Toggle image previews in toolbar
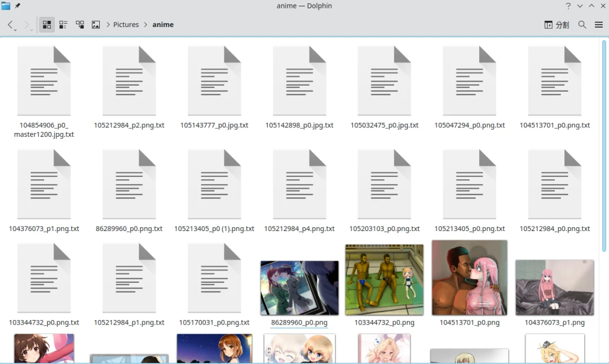Screen dimensions: 609x364 click(x=96, y=25)
